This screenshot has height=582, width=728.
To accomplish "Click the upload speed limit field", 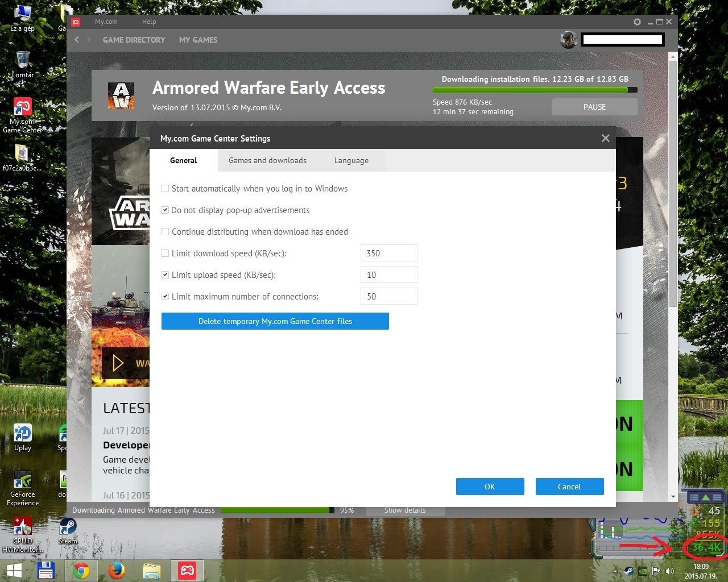I will (389, 275).
